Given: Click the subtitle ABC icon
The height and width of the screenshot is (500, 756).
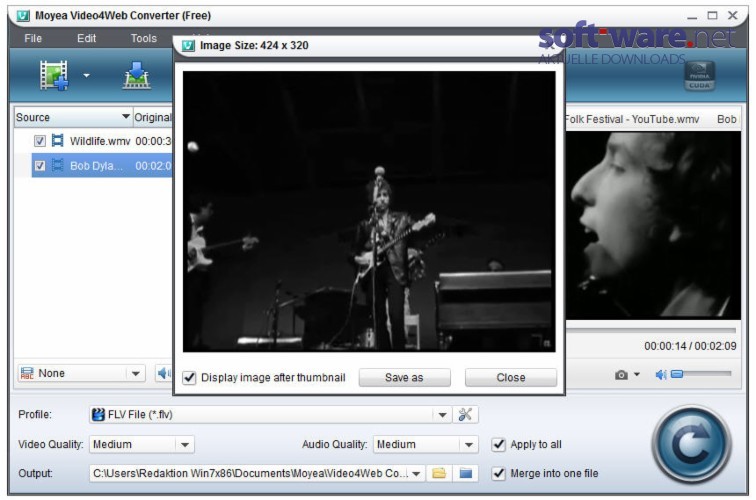Looking at the screenshot, I should coord(27,373).
